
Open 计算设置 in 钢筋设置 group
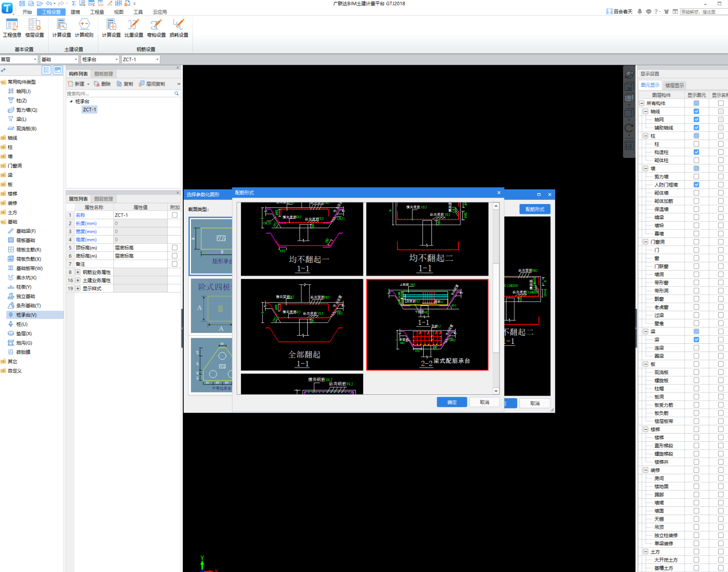111,28
